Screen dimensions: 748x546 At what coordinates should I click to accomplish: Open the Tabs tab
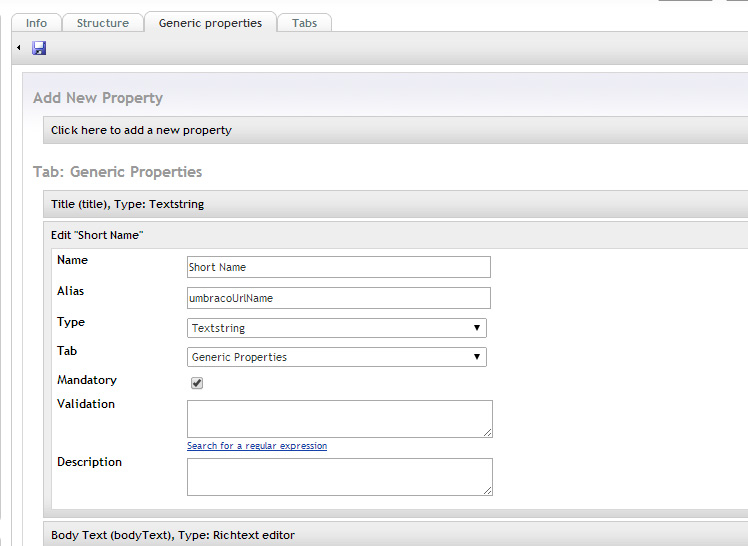[x=304, y=23]
